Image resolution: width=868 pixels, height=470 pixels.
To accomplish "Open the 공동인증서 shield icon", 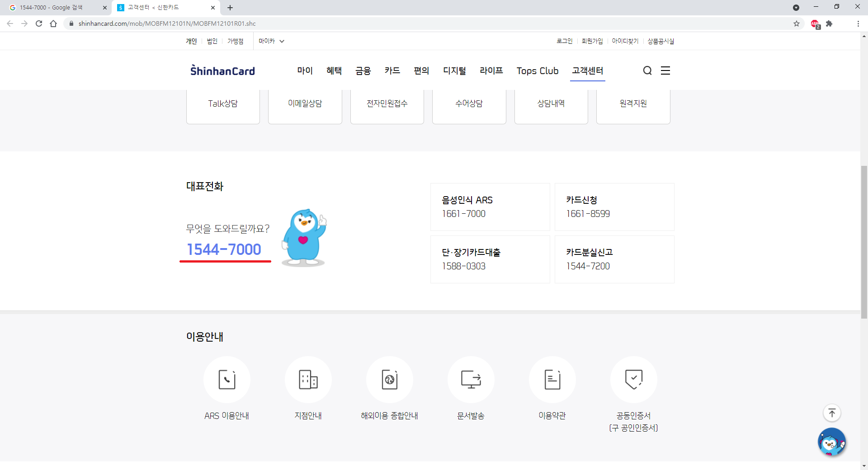I will 634,380.
